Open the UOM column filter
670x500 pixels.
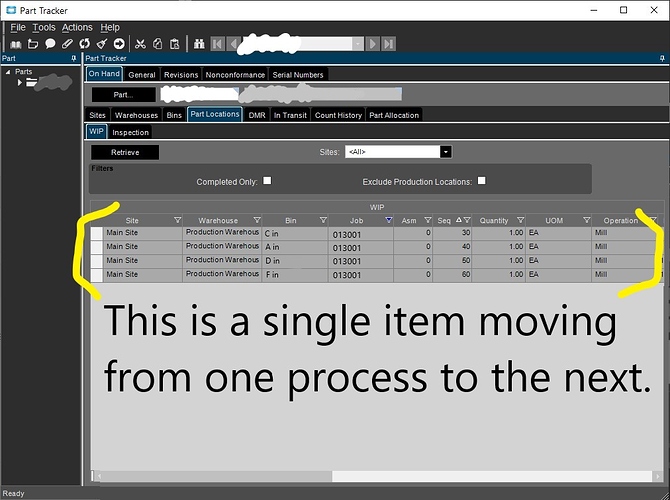[586, 220]
